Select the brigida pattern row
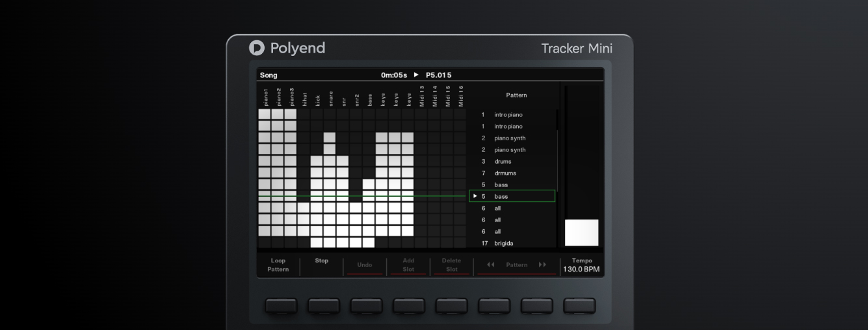The image size is (868, 330). pos(512,243)
